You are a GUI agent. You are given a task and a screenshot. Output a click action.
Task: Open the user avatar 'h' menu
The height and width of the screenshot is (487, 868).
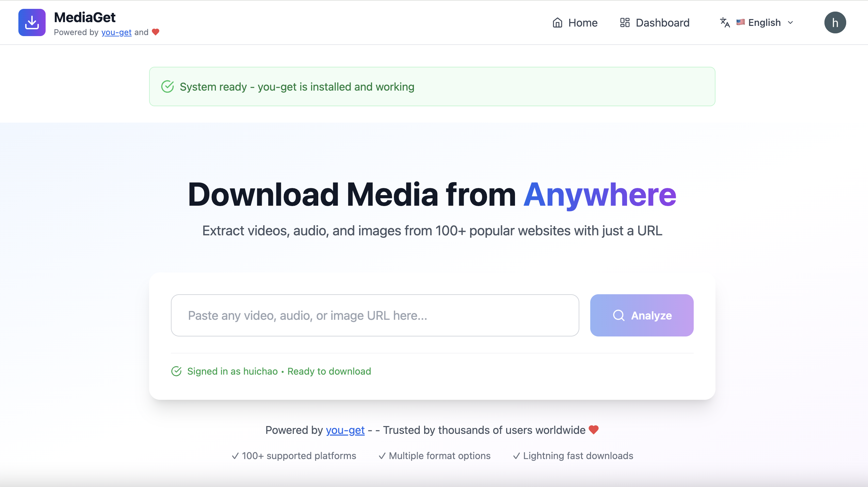coord(835,22)
